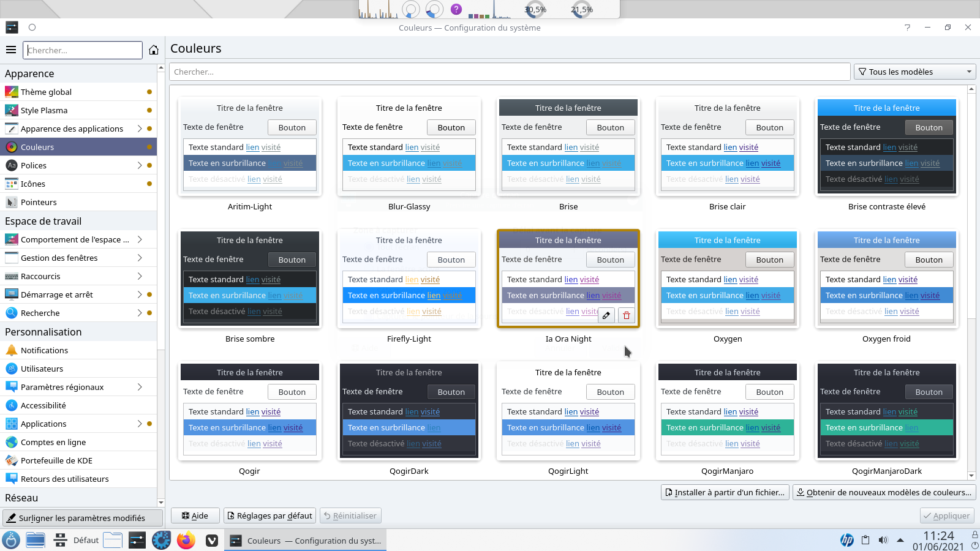Click the Appliquer button
This screenshot has width=980, height=551.
pos(947,515)
